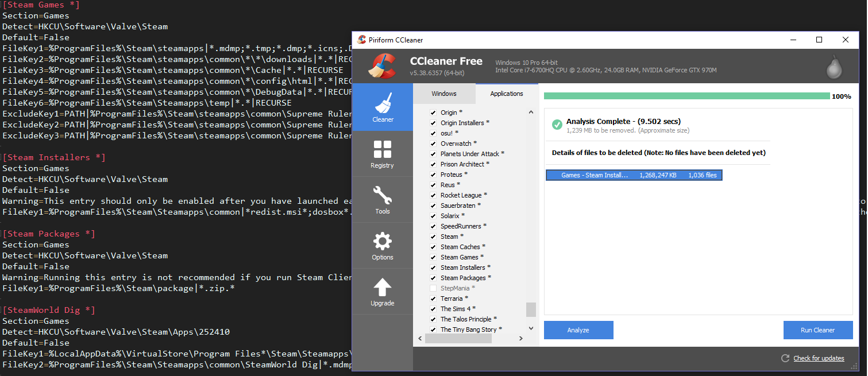Click the Steam\package FileKey1 line in editor

pos(118,288)
